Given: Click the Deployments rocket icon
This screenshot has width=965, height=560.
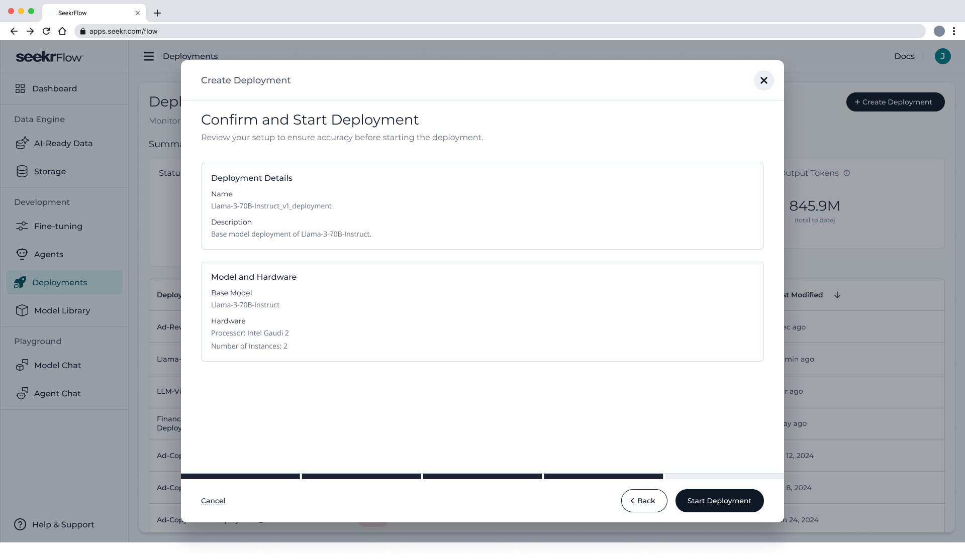Looking at the screenshot, I should [x=20, y=282].
